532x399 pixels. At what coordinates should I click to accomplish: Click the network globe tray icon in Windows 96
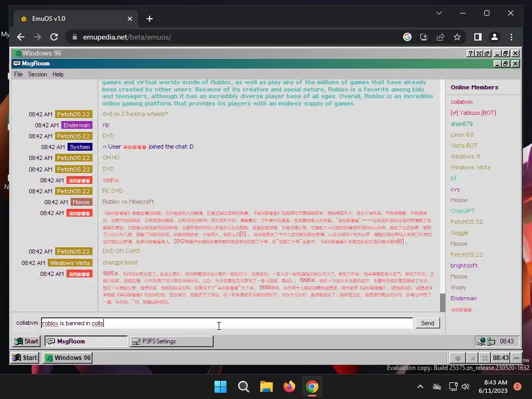tap(481, 341)
